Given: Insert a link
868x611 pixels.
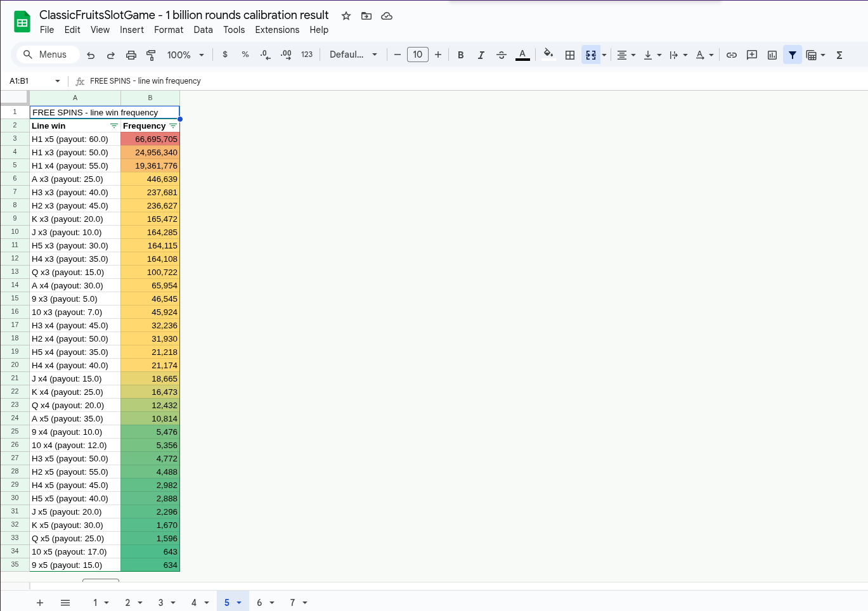Looking at the screenshot, I should pos(732,55).
